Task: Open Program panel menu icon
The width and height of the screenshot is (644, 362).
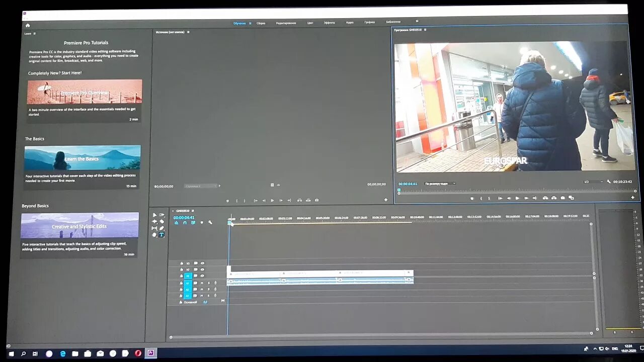Action: [x=425, y=30]
